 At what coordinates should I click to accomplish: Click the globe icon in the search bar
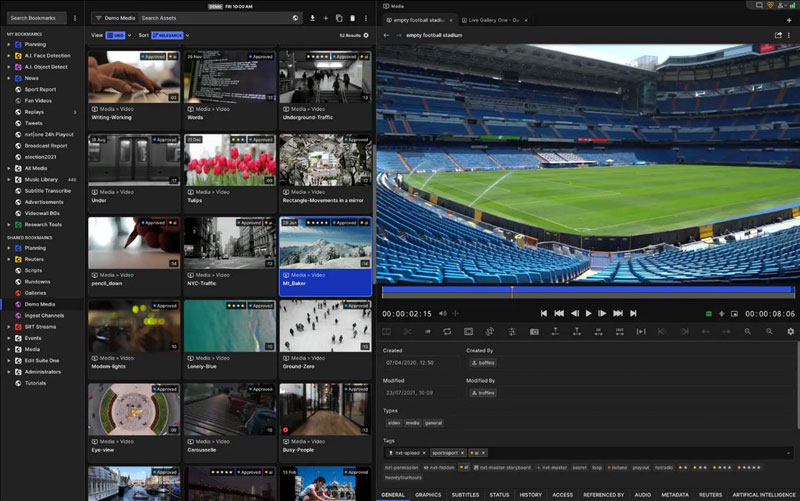point(295,18)
